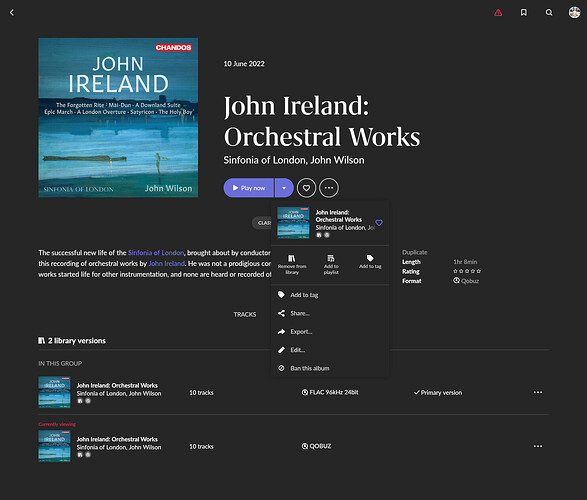Select Ban this album entry

click(330, 368)
